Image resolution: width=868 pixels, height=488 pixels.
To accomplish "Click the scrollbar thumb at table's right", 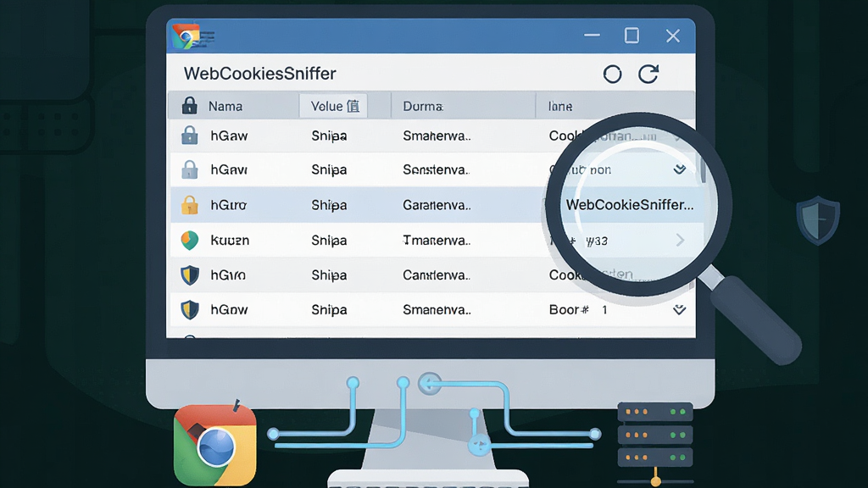I will coord(703,169).
